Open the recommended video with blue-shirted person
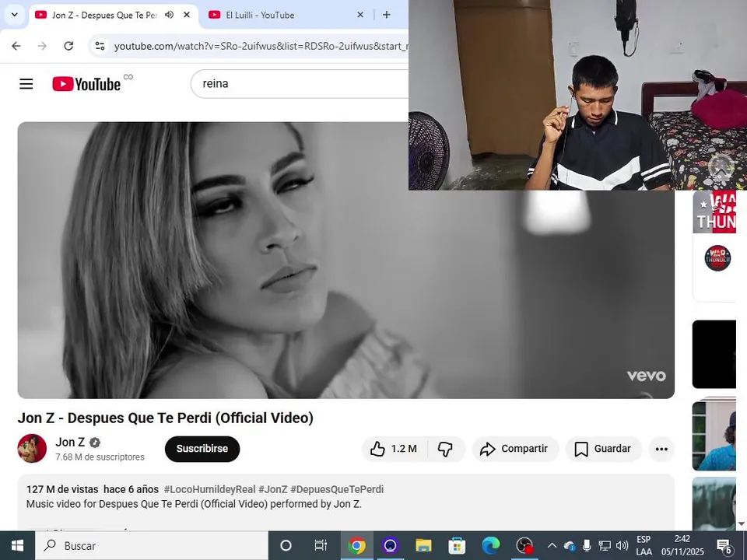747x560 pixels. click(x=714, y=436)
